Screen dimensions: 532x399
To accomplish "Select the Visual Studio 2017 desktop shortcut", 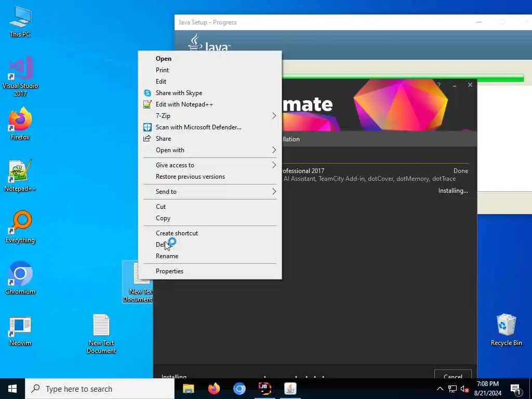I will 20,76.
